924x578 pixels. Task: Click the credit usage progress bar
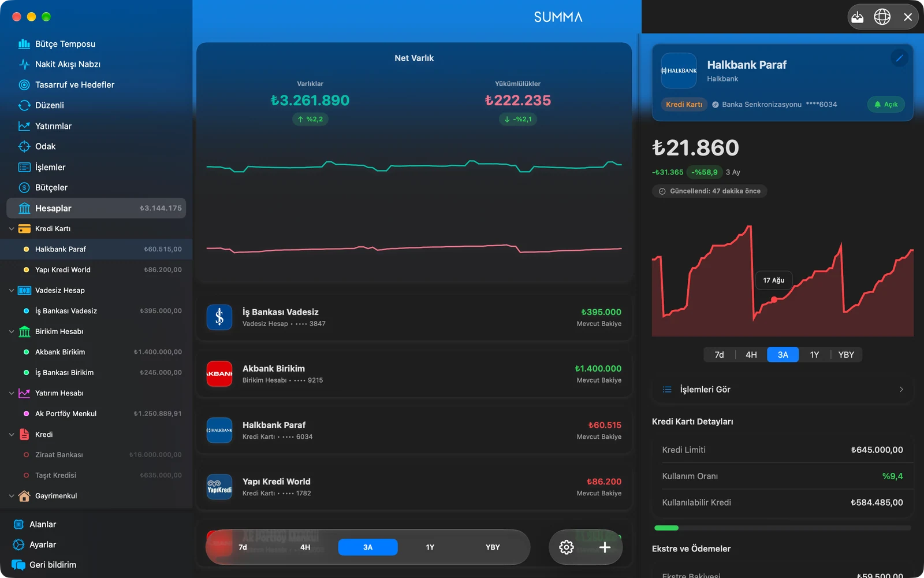(x=783, y=528)
